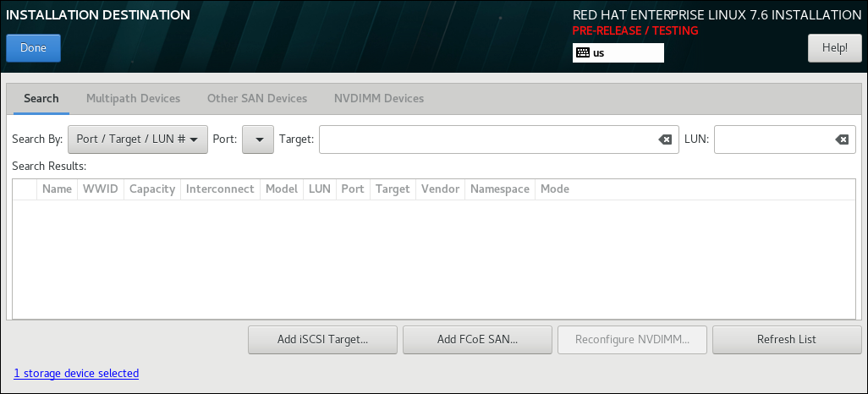
Task: Click the Done button
Action: coord(33,48)
